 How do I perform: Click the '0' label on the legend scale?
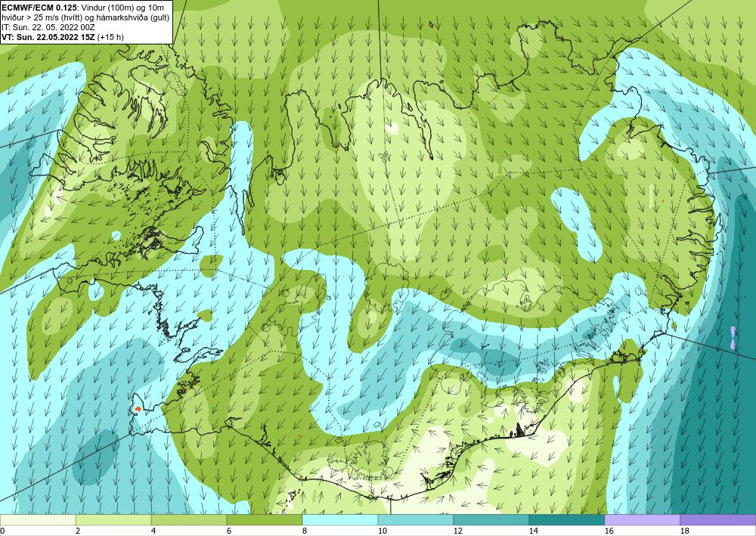coord(2,531)
